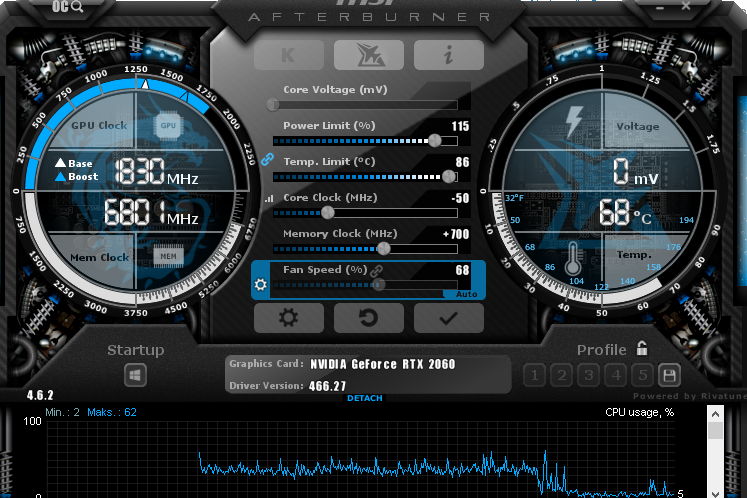Screen dimensions: 747x498
Task: Open settings with the gear button
Action: 289,317
